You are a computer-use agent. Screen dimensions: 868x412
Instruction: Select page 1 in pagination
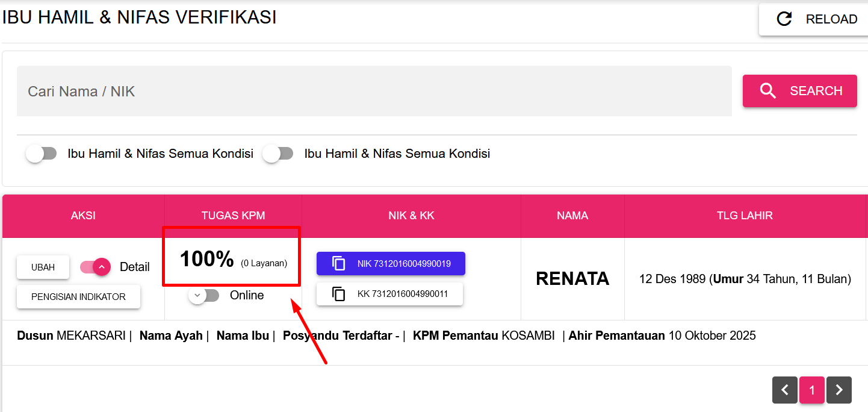click(x=811, y=390)
